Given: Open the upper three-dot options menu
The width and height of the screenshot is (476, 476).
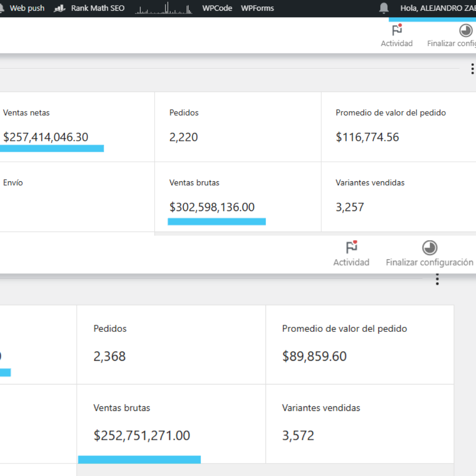Looking at the screenshot, I should pos(472,69).
